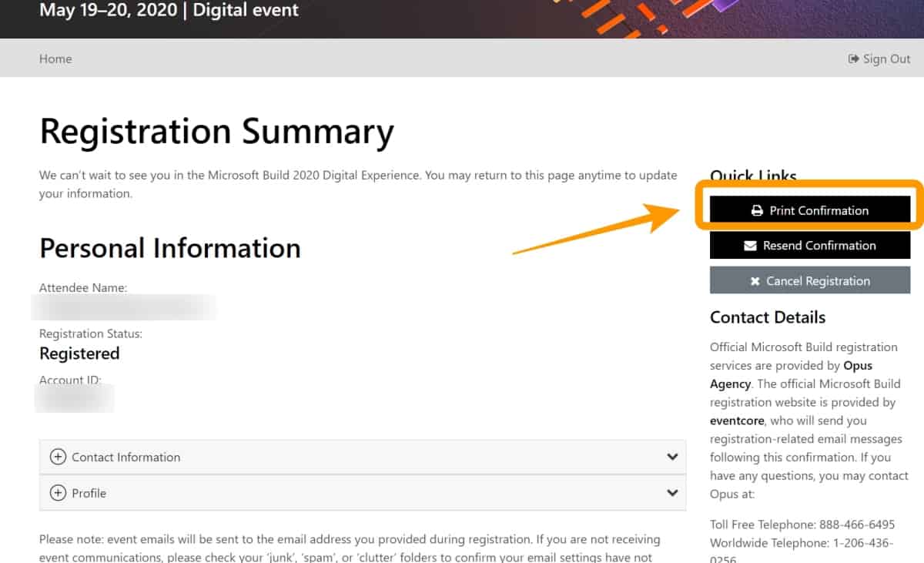The height and width of the screenshot is (563, 924).
Task: Click the bold Registered status text
Action: [x=79, y=354]
